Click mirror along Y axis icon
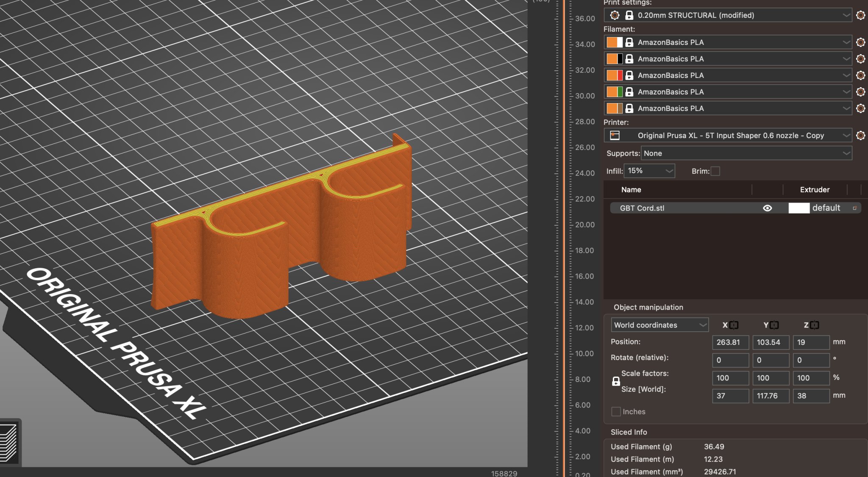This screenshot has width=868, height=477. pyautogui.click(x=774, y=325)
